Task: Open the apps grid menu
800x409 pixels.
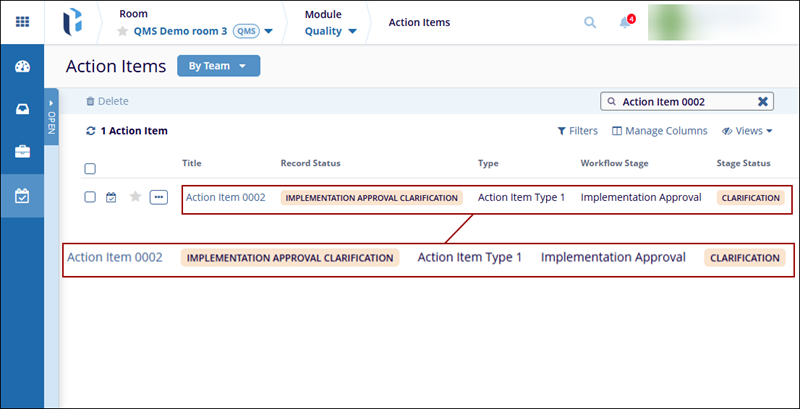Action: pyautogui.click(x=21, y=21)
